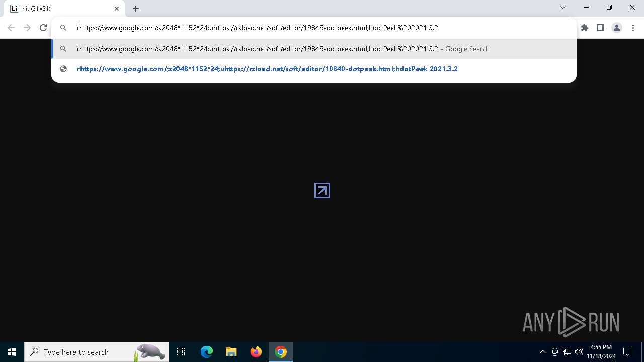Choose the Google Search suggestion row

pos(314,49)
